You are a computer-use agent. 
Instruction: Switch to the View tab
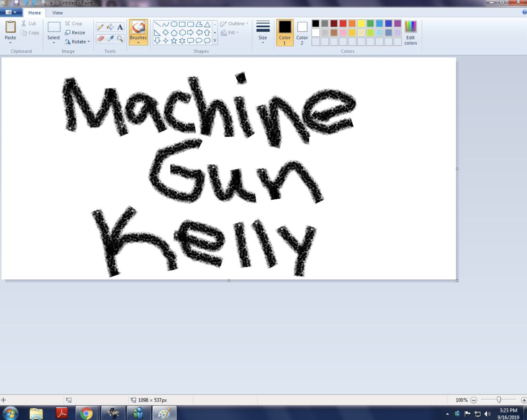pos(58,13)
